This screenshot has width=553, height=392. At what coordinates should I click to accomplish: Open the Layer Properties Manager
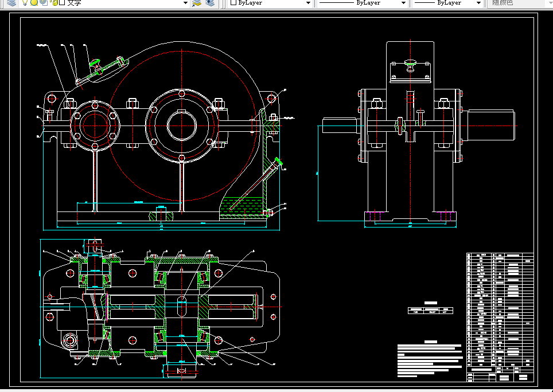coord(11,3)
